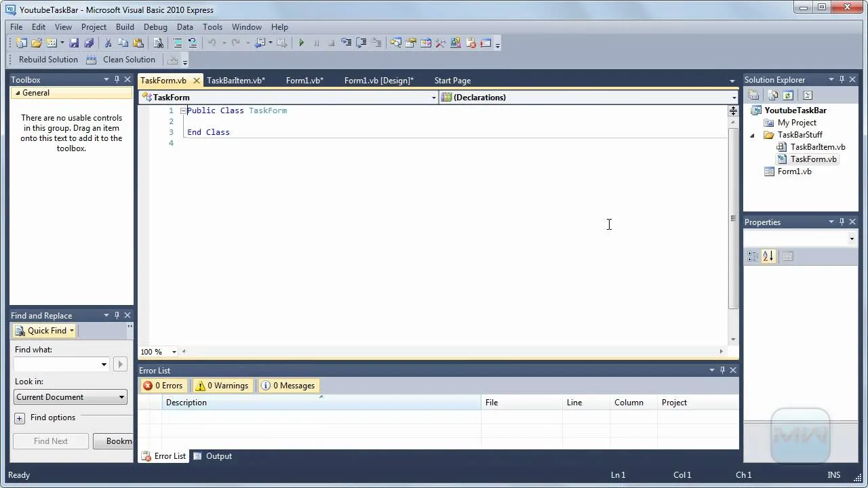
Task: Open Solution Explorer from the main toolbar
Action: [x=395, y=43]
